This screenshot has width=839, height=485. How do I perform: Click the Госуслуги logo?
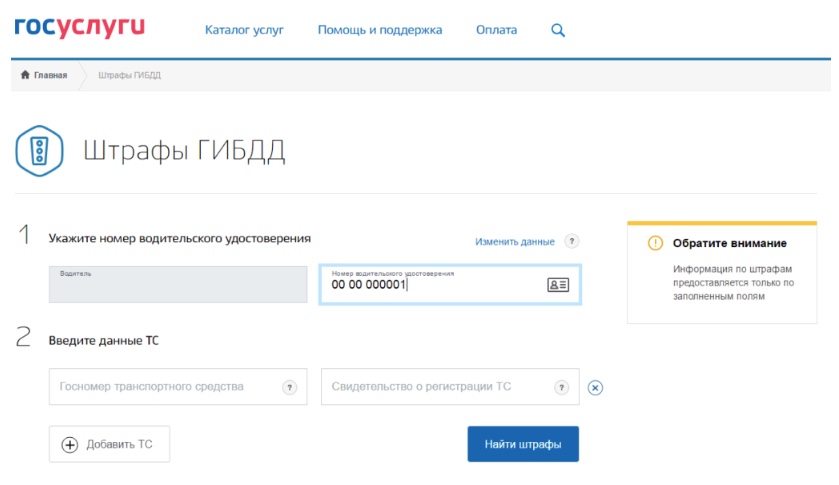click(x=79, y=27)
